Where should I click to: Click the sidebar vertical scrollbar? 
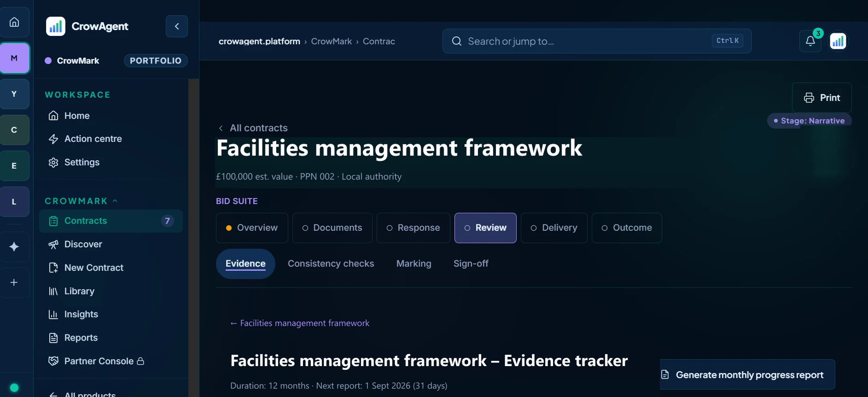pyautogui.click(x=193, y=238)
